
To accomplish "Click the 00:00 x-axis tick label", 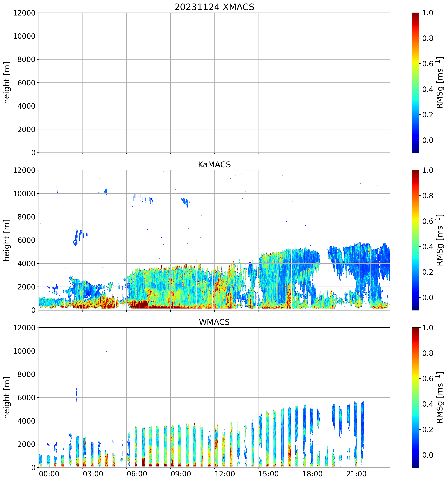I will pyautogui.click(x=49, y=474).
